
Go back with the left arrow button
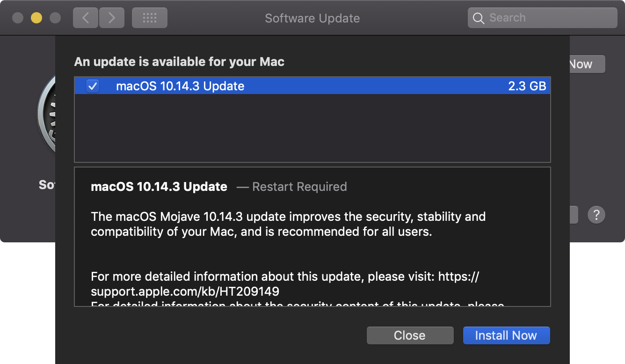tap(86, 18)
